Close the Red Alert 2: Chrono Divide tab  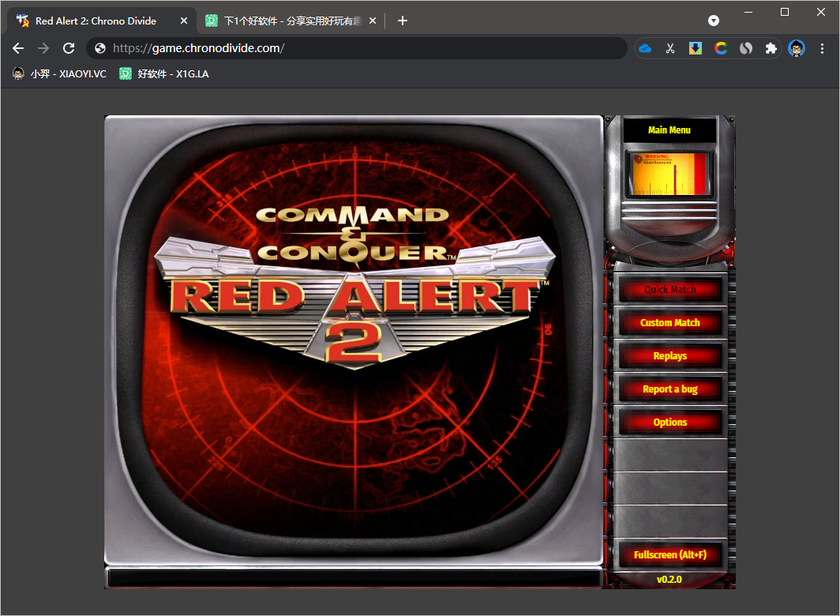184,21
